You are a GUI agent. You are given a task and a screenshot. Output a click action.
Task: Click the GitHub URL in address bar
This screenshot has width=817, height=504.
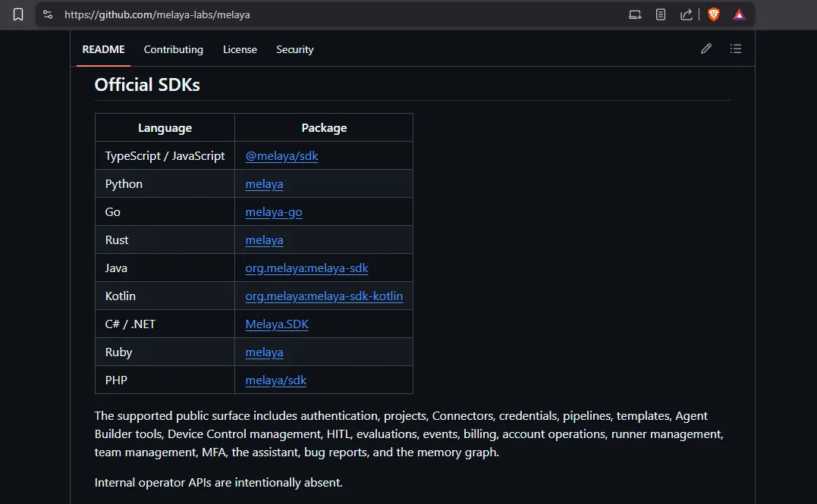tap(157, 14)
